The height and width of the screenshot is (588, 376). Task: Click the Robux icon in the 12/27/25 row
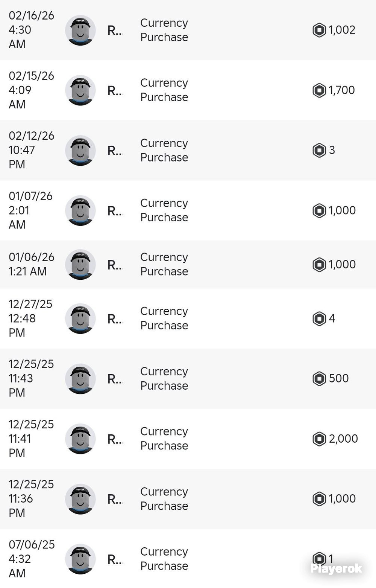(x=319, y=318)
